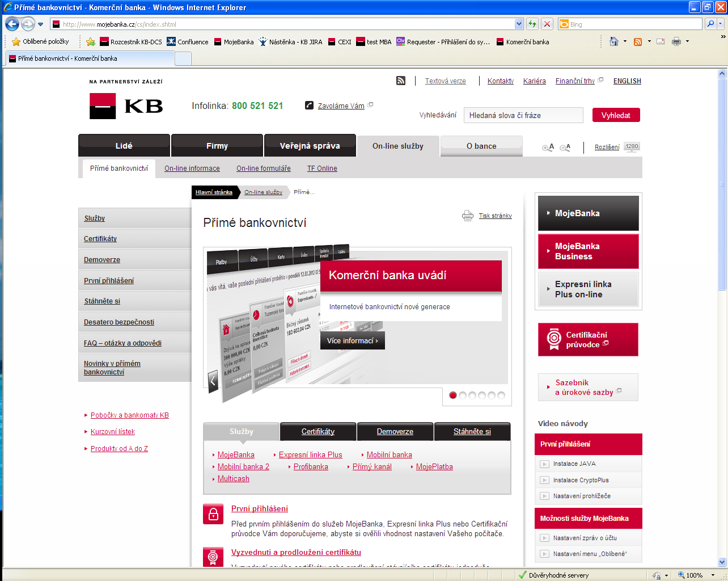Select the fifth banner slide dot
Screen dimensions: 728x581
(x=492, y=395)
